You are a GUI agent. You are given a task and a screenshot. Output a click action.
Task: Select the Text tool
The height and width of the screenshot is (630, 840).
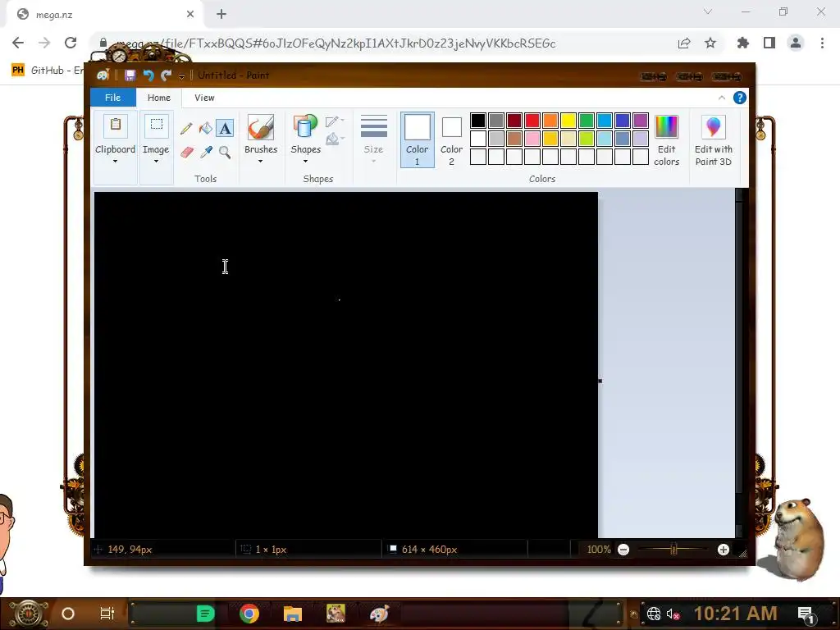point(225,128)
